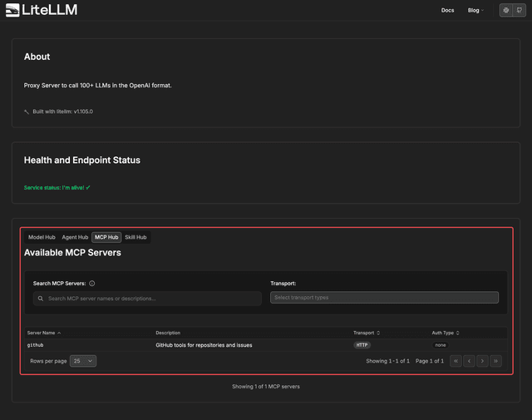Click the magnifier icon in the search box
The height and width of the screenshot is (420, 532).
[x=41, y=299]
